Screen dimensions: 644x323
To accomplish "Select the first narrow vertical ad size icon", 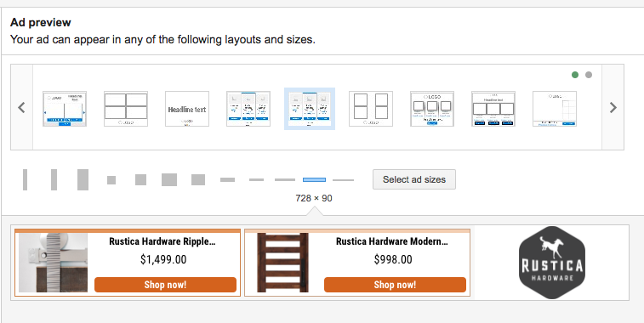I will pos(25,179).
